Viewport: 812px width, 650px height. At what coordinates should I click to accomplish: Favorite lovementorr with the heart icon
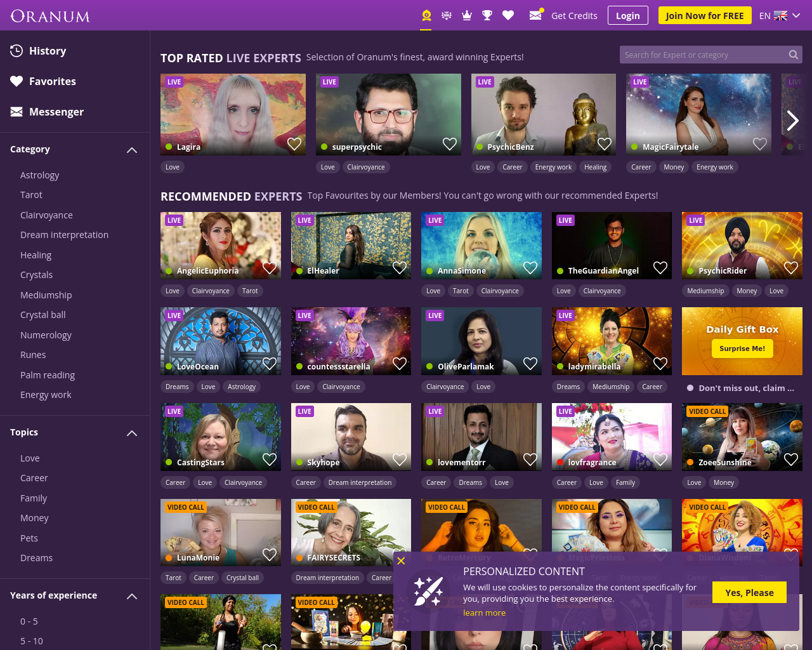[x=530, y=460]
